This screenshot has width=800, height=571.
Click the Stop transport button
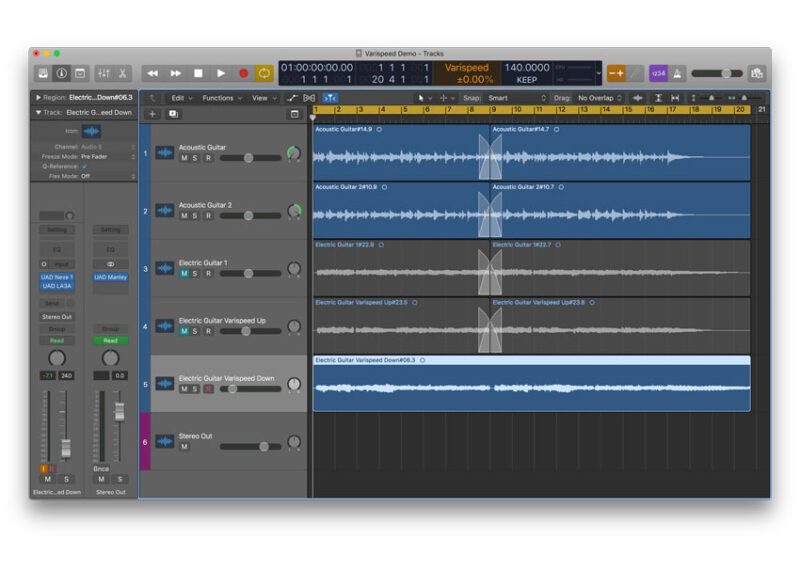click(x=198, y=73)
